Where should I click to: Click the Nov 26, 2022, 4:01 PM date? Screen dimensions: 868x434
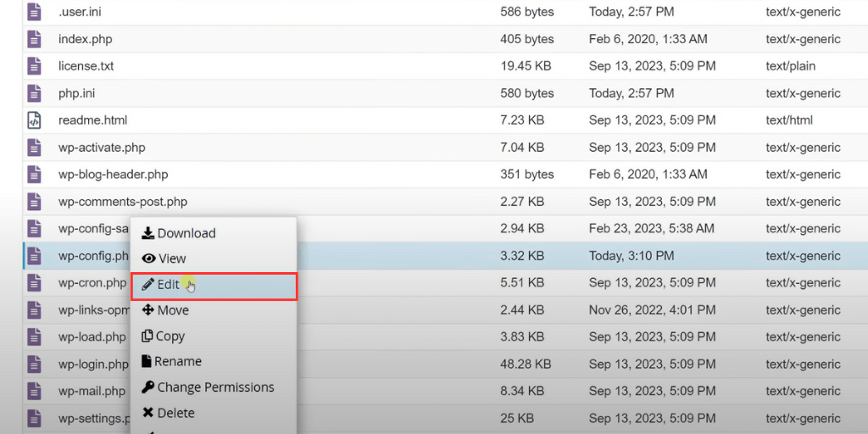coord(652,310)
